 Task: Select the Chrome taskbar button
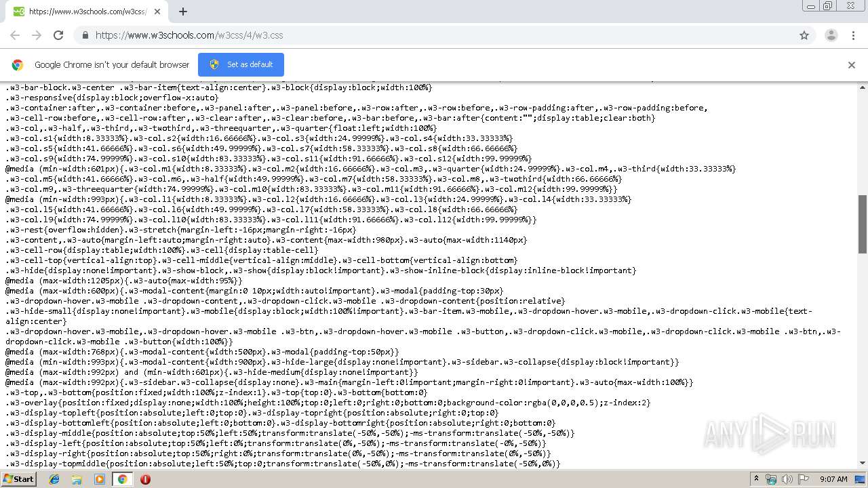click(122, 479)
